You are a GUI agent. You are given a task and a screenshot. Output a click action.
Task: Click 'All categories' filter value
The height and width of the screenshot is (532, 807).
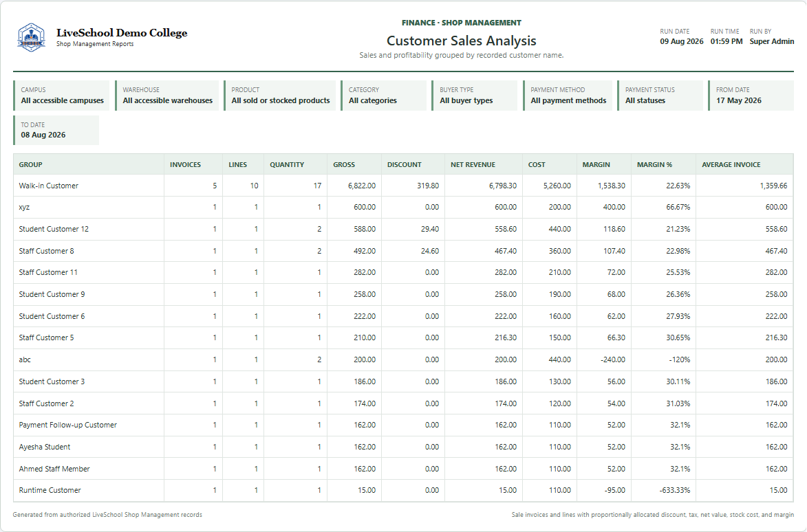pos(373,101)
